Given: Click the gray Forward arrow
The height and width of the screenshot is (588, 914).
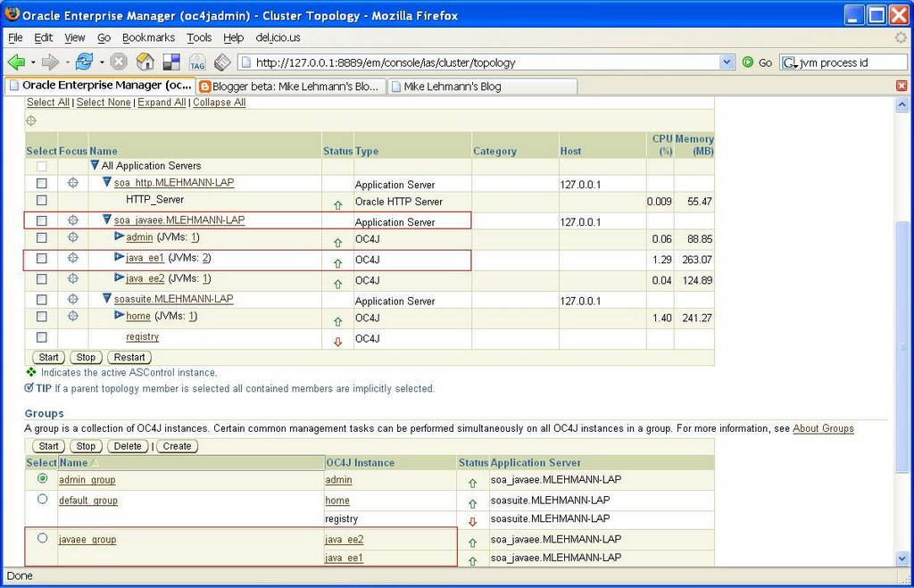Looking at the screenshot, I should click(50, 62).
